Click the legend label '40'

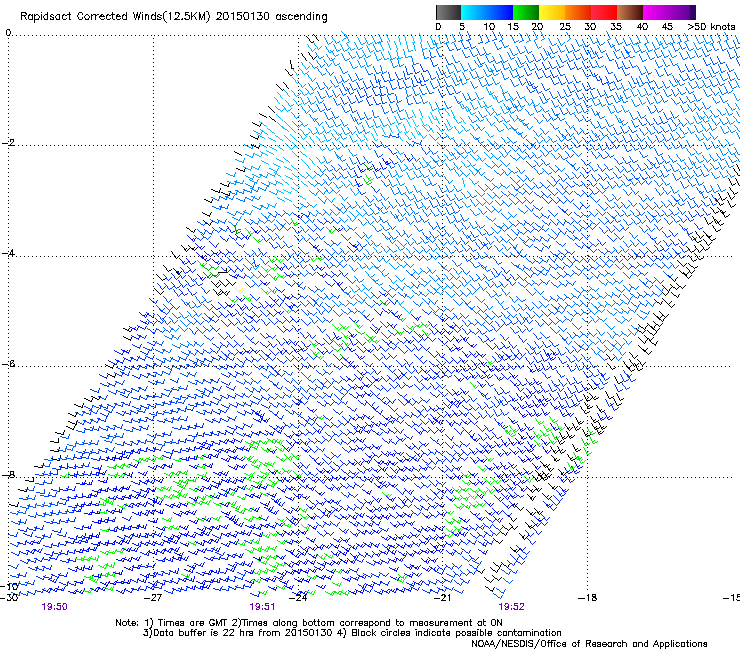pyautogui.click(x=642, y=27)
